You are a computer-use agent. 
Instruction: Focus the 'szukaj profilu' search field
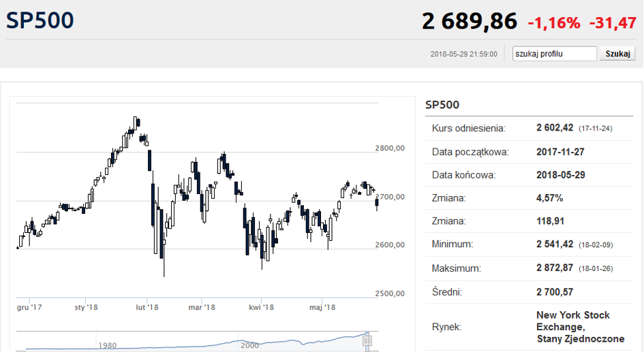(x=554, y=54)
